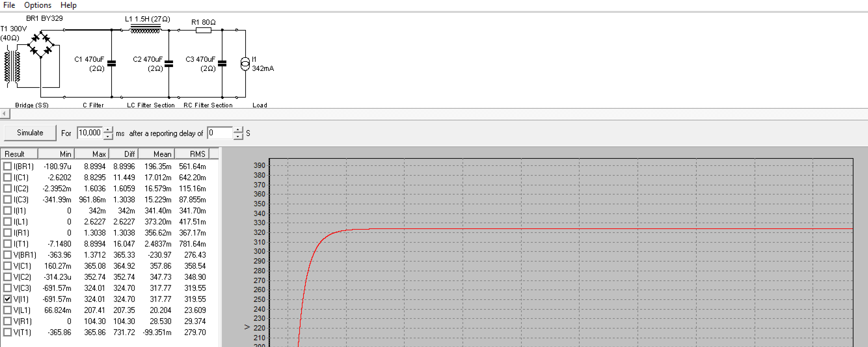
Task: Enable the I(C1) trace checkbox
Action: pyautogui.click(x=7, y=178)
